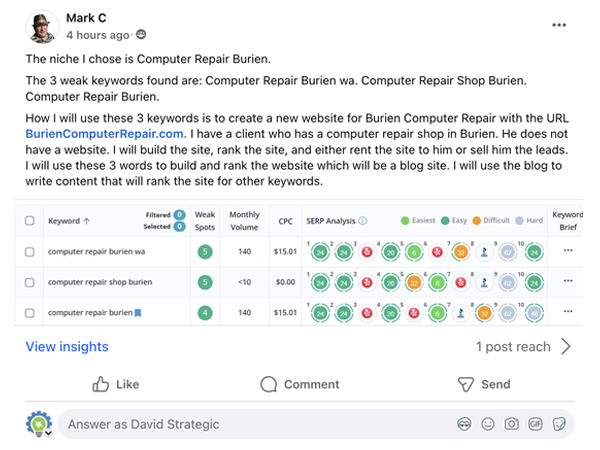
Task: Click SERP position 5 green circle in burien wa row
Action: (414, 252)
